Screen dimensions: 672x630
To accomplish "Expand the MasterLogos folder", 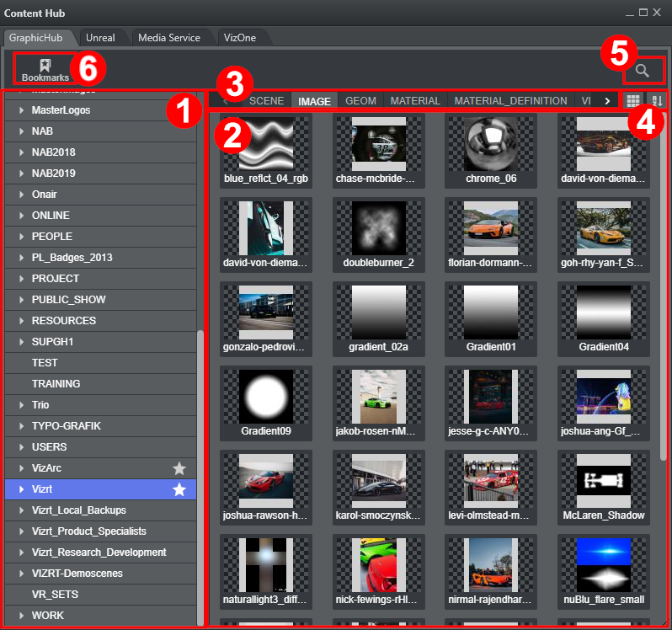I will coord(22,110).
